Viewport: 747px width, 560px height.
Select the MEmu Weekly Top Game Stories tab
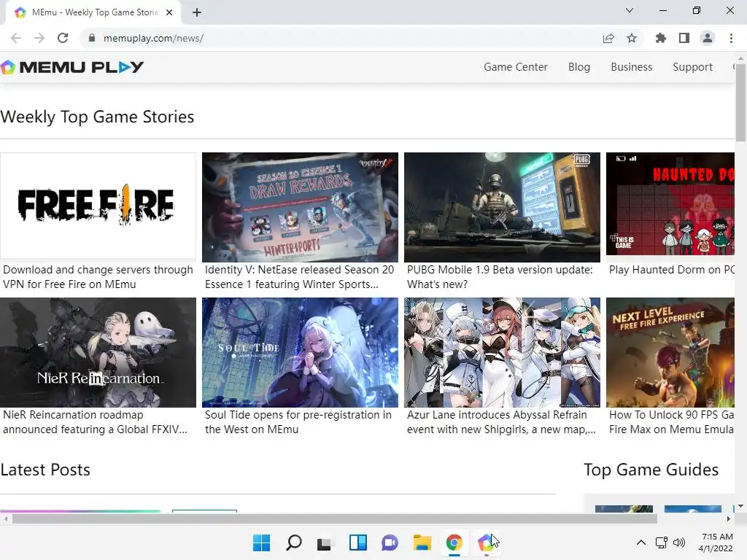coord(94,12)
